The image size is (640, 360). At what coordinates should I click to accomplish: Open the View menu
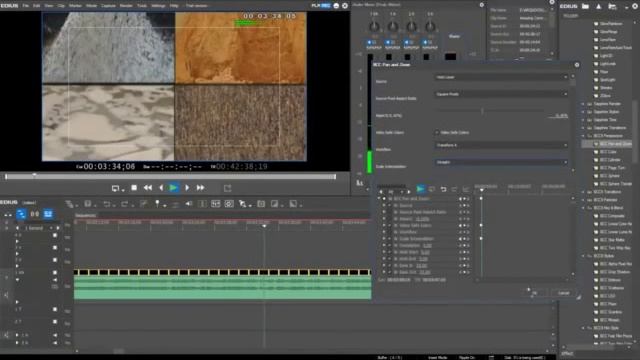click(x=49, y=6)
